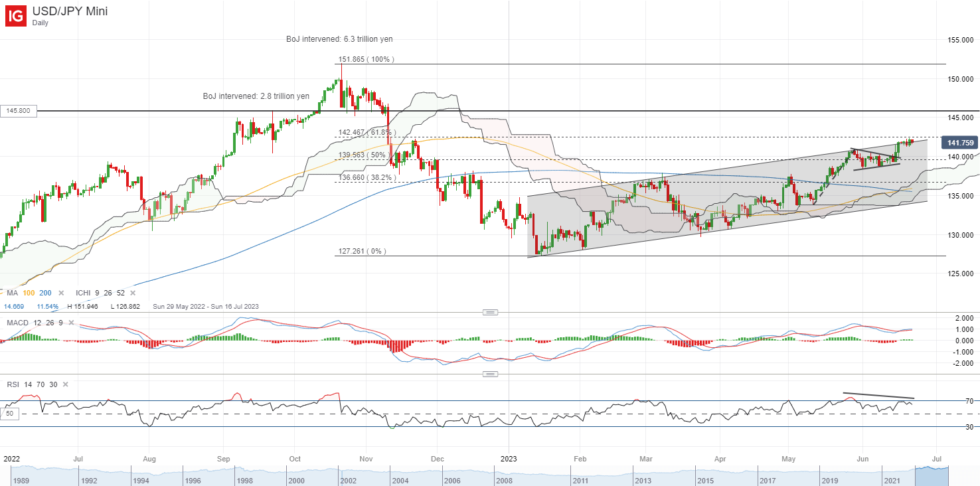Select the 100-period moving average value
980x486 pixels.
29,293
